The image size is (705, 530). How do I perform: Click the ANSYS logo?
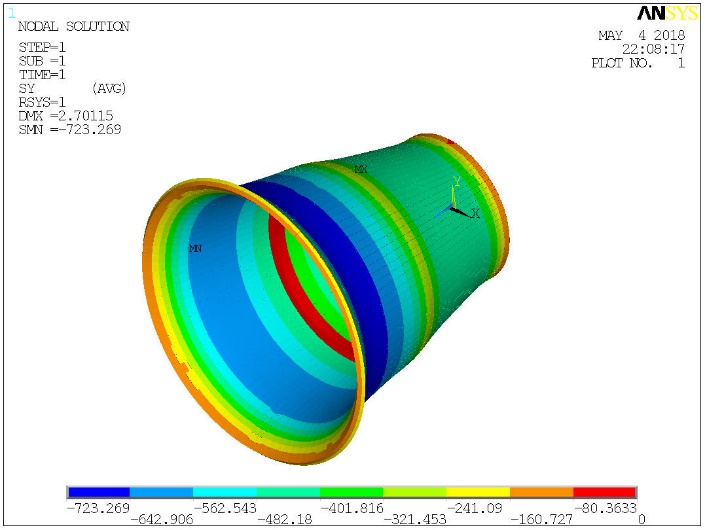(x=667, y=13)
